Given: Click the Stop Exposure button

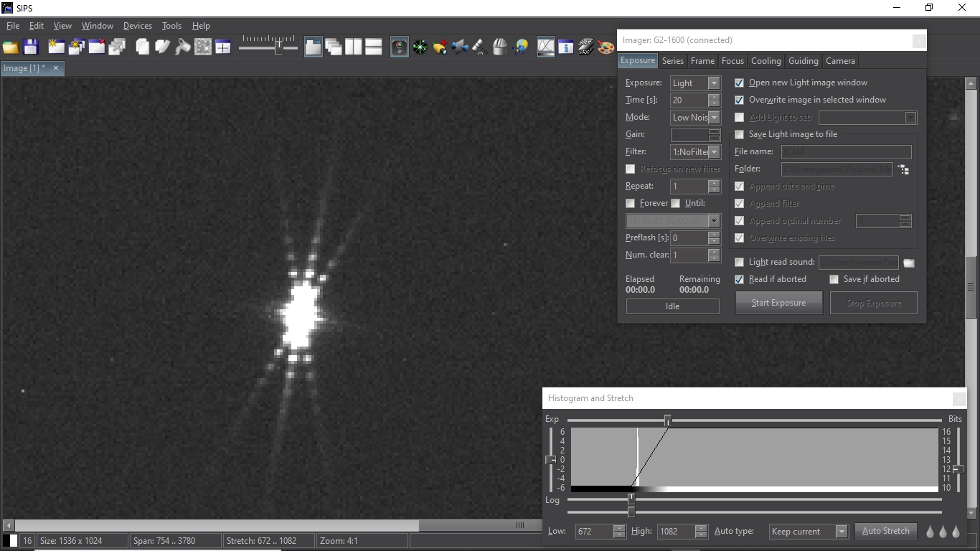Looking at the screenshot, I should pos(874,303).
